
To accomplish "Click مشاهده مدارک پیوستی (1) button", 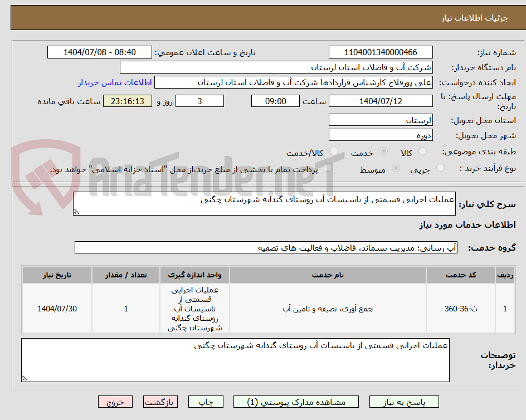I will [296, 402].
